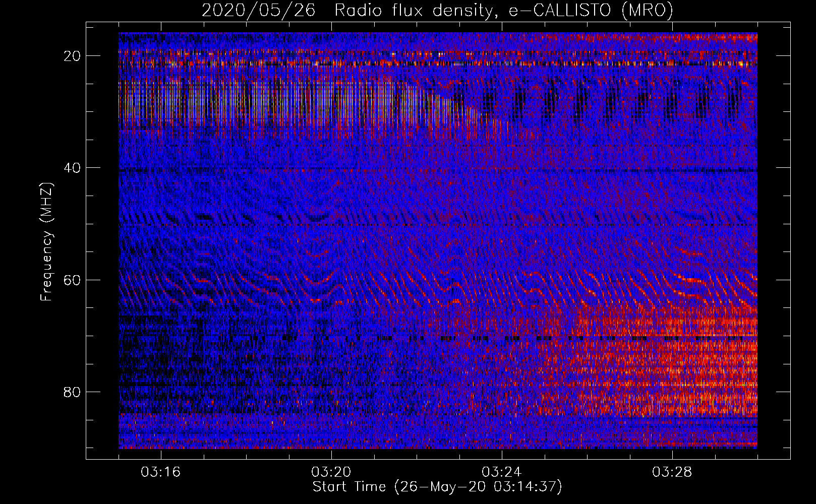Click the "Start Time (26-May-20 03:14:37)" axis label
The image size is (816, 504).
click(x=437, y=487)
